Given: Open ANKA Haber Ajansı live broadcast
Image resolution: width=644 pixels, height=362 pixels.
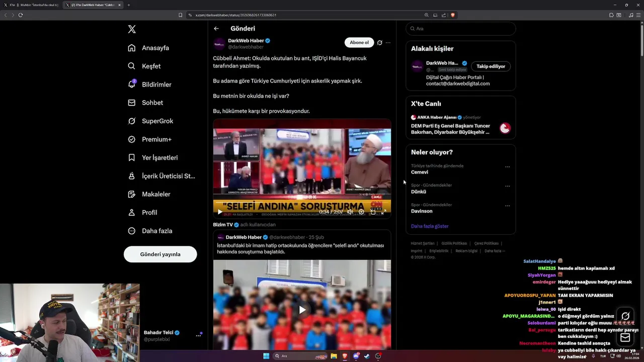Looking at the screenshot, I should click(x=460, y=125).
